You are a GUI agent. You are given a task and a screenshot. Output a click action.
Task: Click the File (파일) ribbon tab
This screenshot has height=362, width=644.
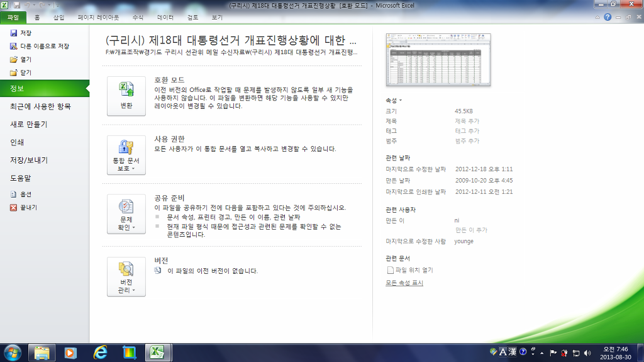click(x=13, y=17)
